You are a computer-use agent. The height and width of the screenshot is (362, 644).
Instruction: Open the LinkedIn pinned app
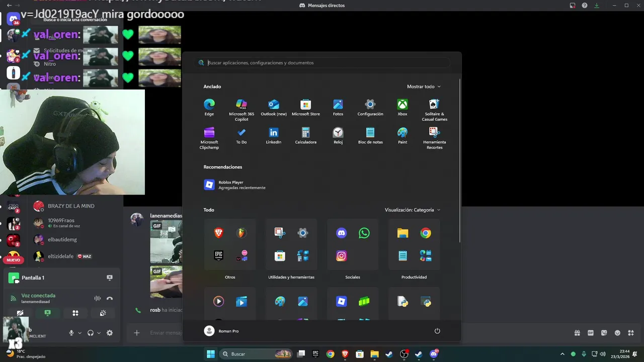coord(274,135)
